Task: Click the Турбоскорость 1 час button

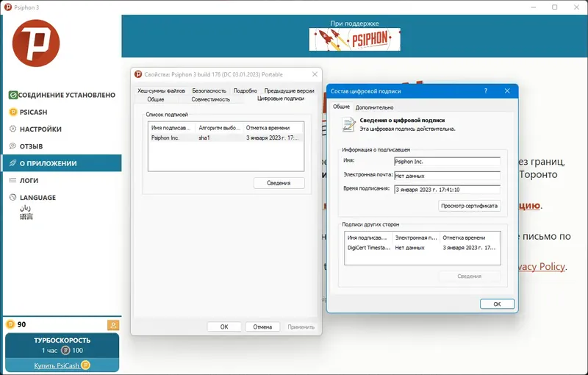Action: (x=62, y=346)
